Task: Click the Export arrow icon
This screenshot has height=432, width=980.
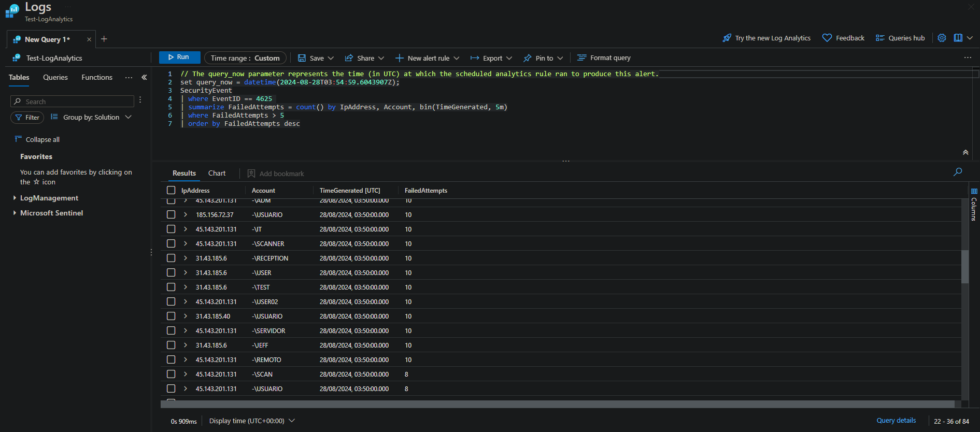Action: tap(475, 58)
